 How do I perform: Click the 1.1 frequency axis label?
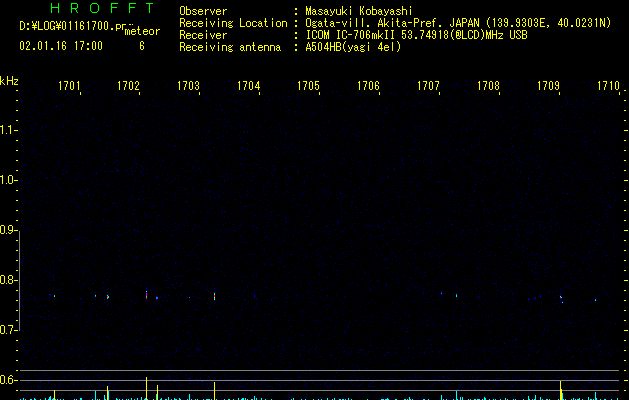pos(8,130)
